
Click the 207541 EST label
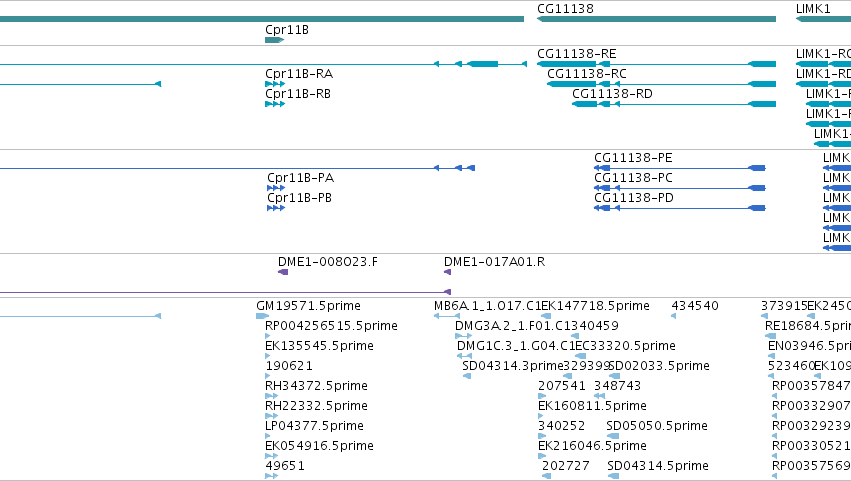(x=562, y=387)
